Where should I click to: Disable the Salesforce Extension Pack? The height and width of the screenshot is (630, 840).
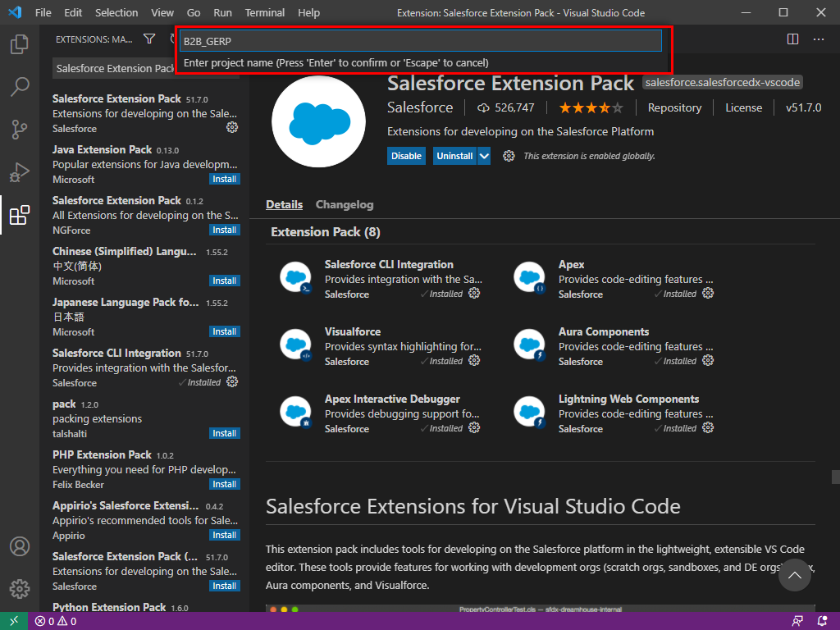tap(406, 156)
